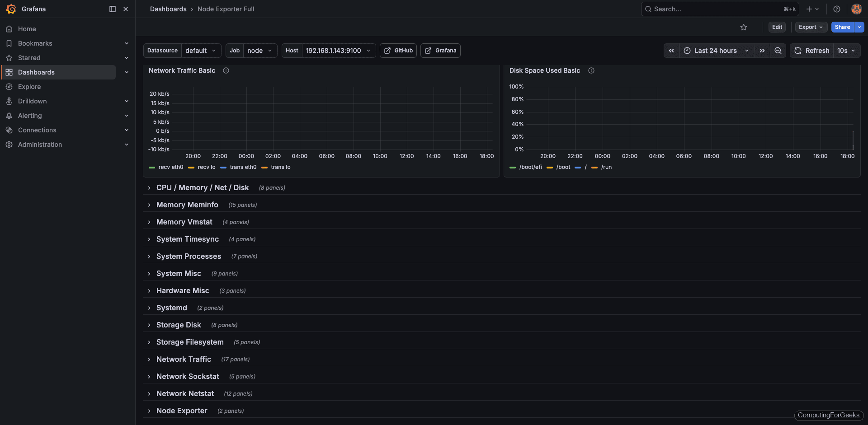
Task: Open the GitHub external link
Action: click(398, 51)
